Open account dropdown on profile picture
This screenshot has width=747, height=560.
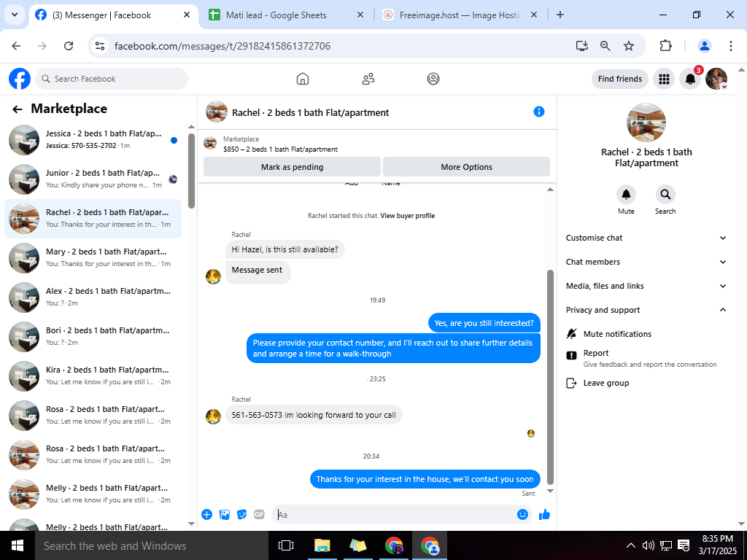[x=724, y=87]
